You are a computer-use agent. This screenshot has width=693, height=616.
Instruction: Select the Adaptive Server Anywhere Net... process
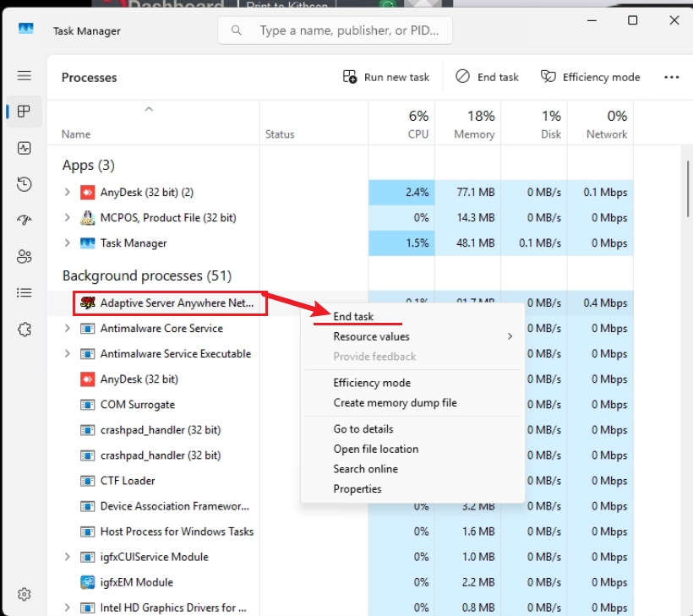click(170, 303)
